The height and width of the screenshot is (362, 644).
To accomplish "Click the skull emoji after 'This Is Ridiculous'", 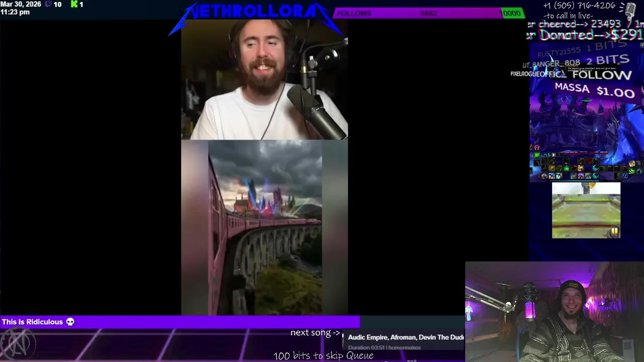I will 70,322.
